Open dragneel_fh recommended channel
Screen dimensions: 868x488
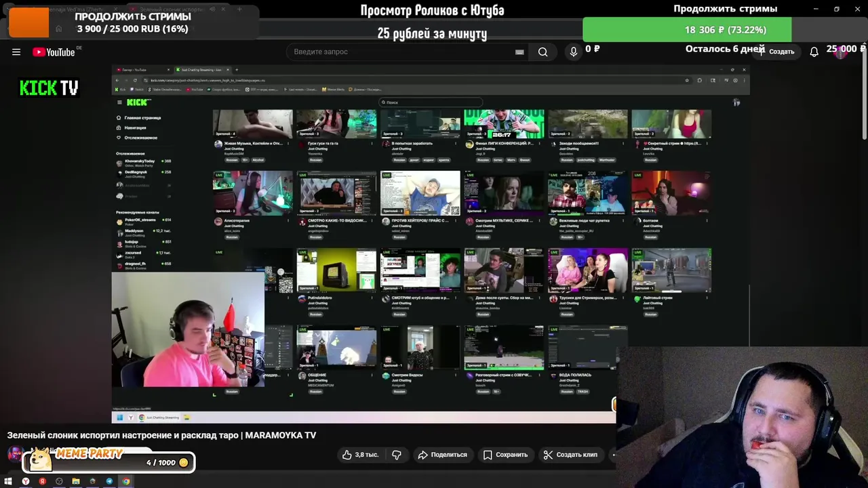point(144,264)
